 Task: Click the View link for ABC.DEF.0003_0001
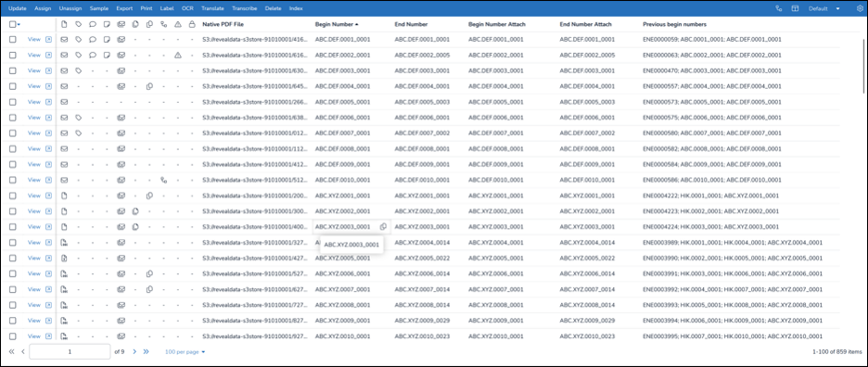34,70
